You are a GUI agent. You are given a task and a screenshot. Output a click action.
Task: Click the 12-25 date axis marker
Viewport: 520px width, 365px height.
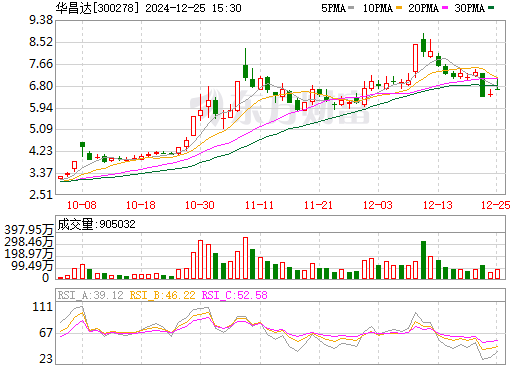pos(496,205)
